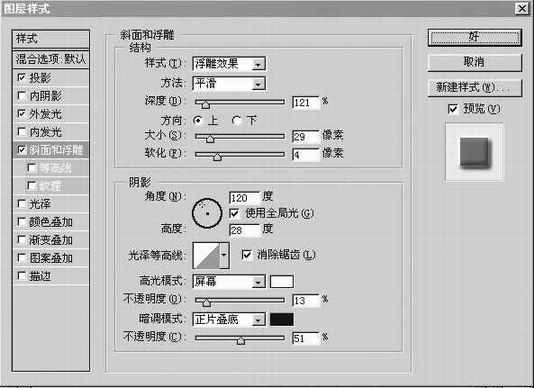
Task: Enable the 图案叠加 pattern overlay checkbox
Action: pos(21,258)
